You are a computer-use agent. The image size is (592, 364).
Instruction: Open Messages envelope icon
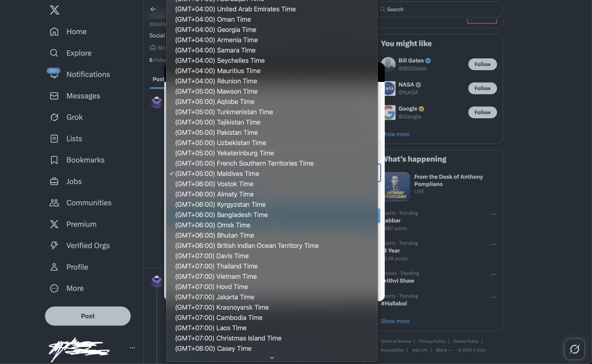54,96
